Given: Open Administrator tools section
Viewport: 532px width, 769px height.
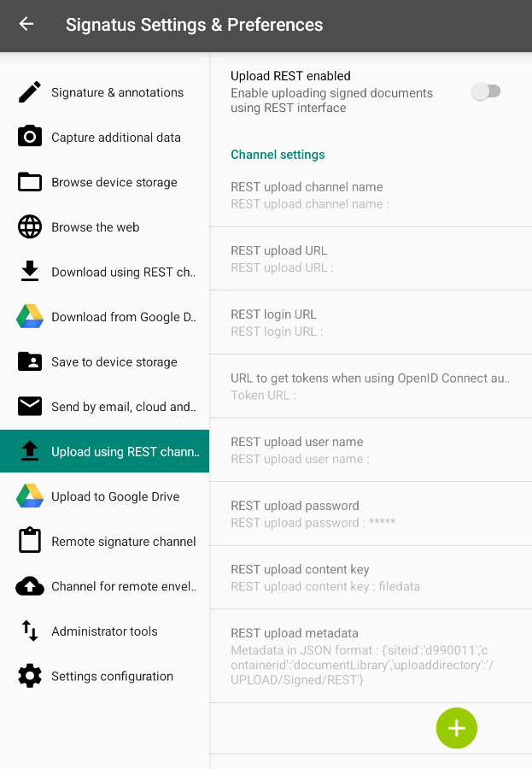Looking at the screenshot, I should [104, 631].
